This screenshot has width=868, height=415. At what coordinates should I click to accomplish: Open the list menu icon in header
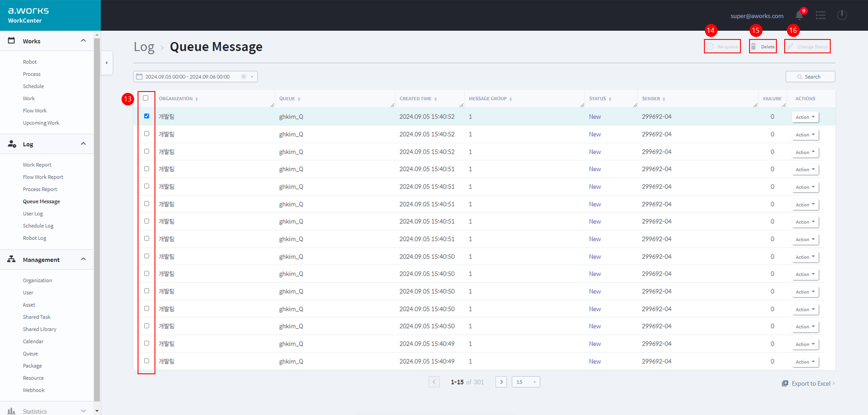coord(821,15)
